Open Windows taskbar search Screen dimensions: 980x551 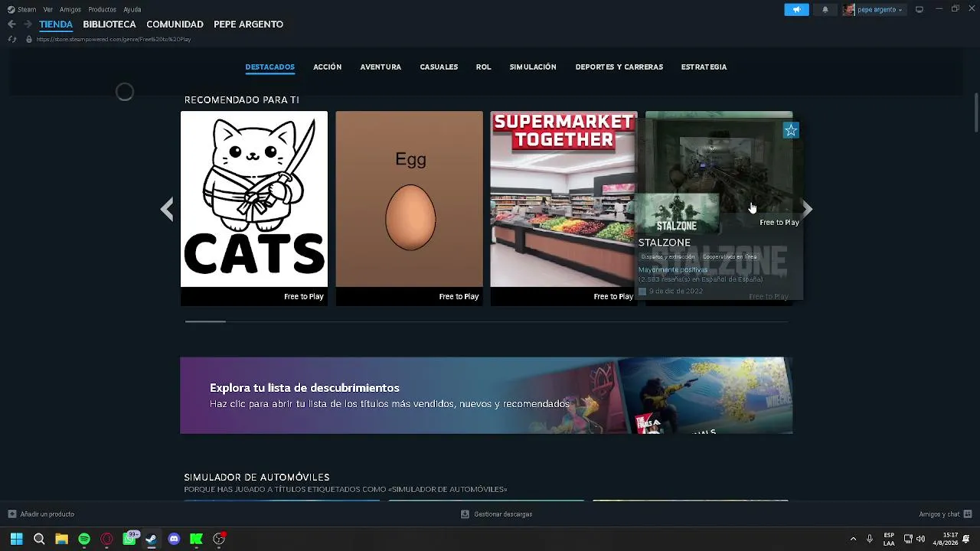click(39, 539)
